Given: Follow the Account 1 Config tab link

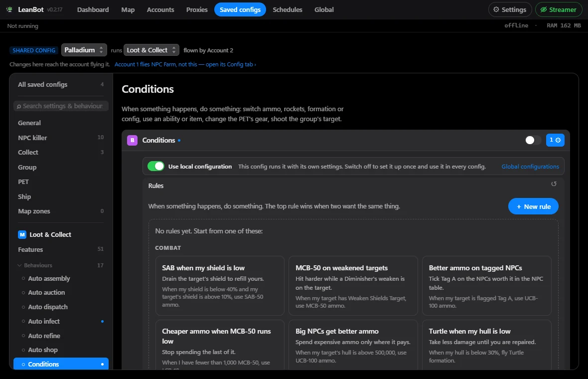Looking at the screenshot, I should (185, 64).
